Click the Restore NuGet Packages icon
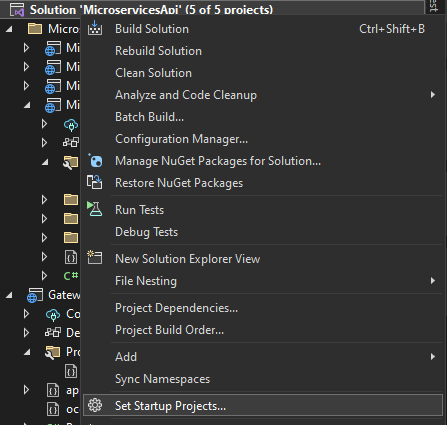The width and height of the screenshot is (447, 425). [95, 182]
